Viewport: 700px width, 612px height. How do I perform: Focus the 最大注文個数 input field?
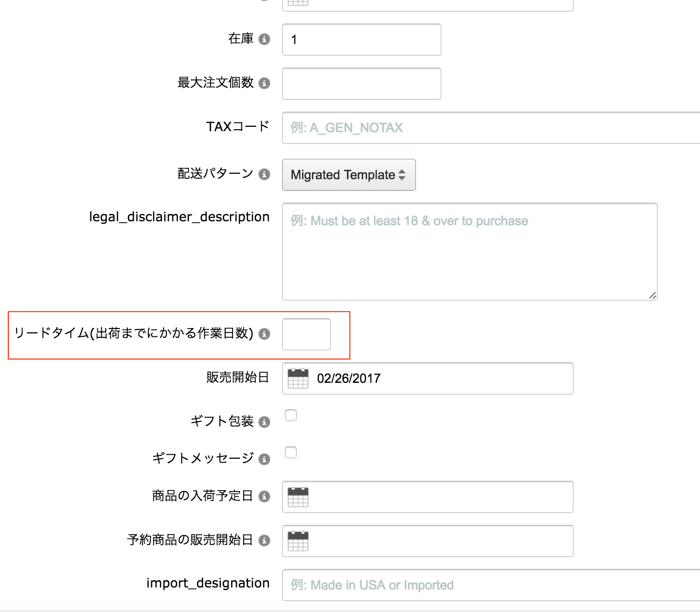coord(361,84)
